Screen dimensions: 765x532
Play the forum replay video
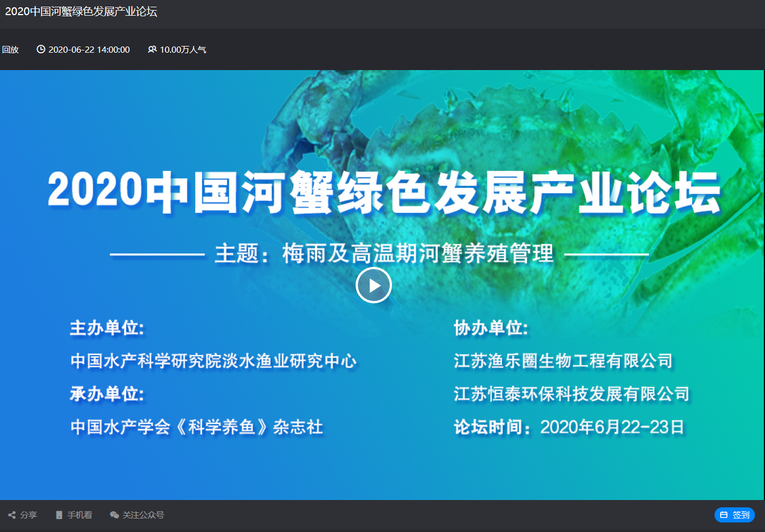pyautogui.click(x=374, y=285)
